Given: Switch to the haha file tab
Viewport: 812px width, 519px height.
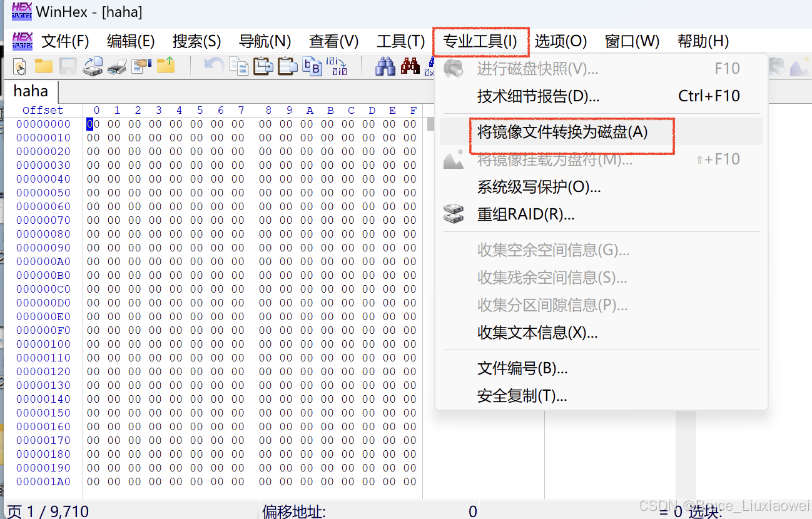Looking at the screenshot, I should click(31, 91).
